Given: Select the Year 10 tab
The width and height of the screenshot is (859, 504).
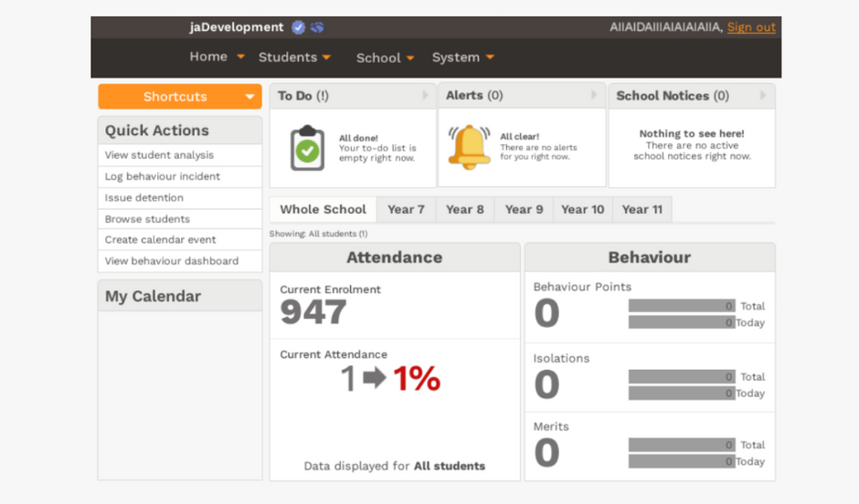Looking at the screenshot, I should coord(582,209).
